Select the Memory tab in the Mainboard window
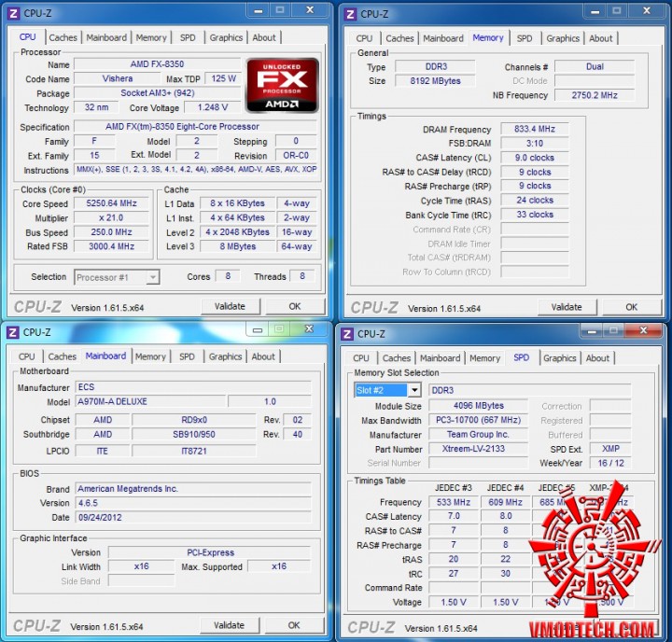This screenshot has width=672, height=642. (150, 356)
